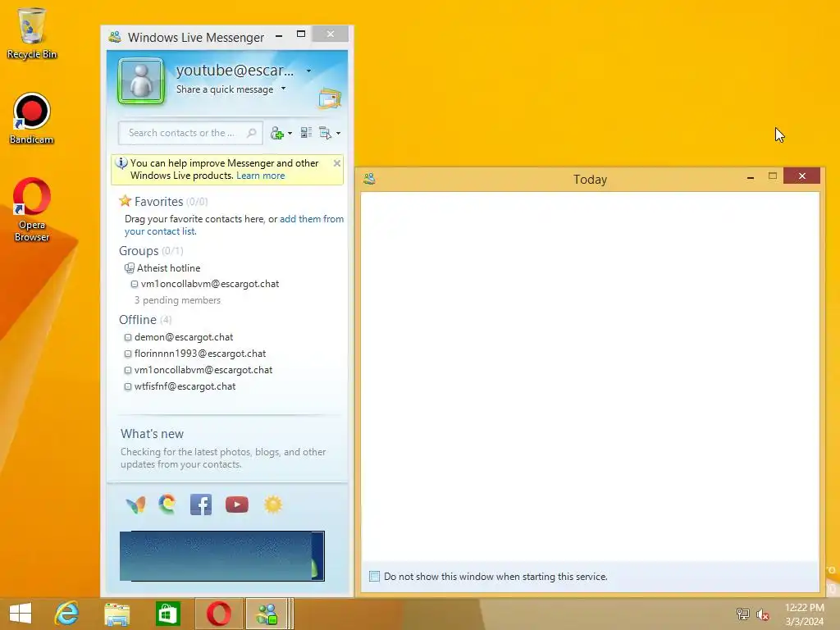
Task: Click the info icon in notification bar
Action: [x=121, y=163]
